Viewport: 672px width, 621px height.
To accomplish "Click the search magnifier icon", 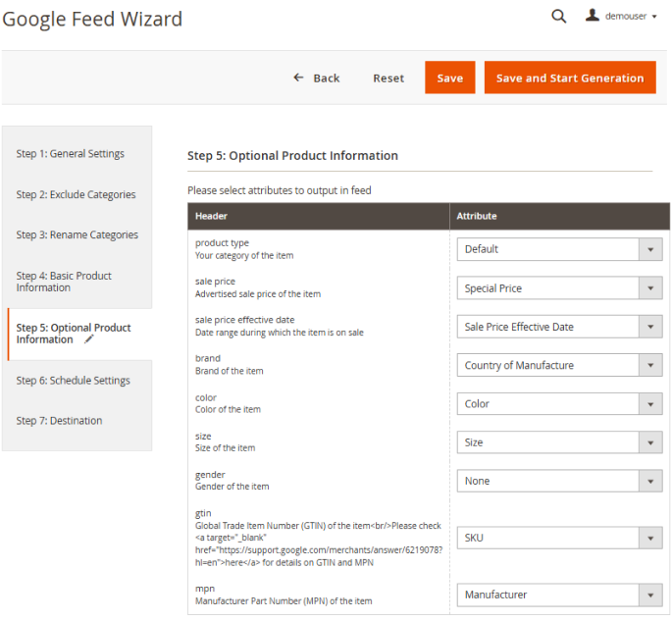I will 558,17.
